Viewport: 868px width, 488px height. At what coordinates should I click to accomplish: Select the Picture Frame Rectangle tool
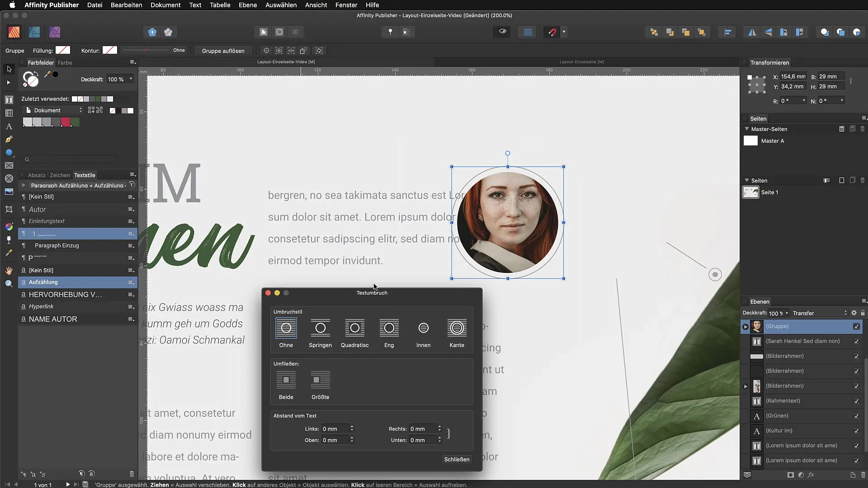(x=9, y=166)
